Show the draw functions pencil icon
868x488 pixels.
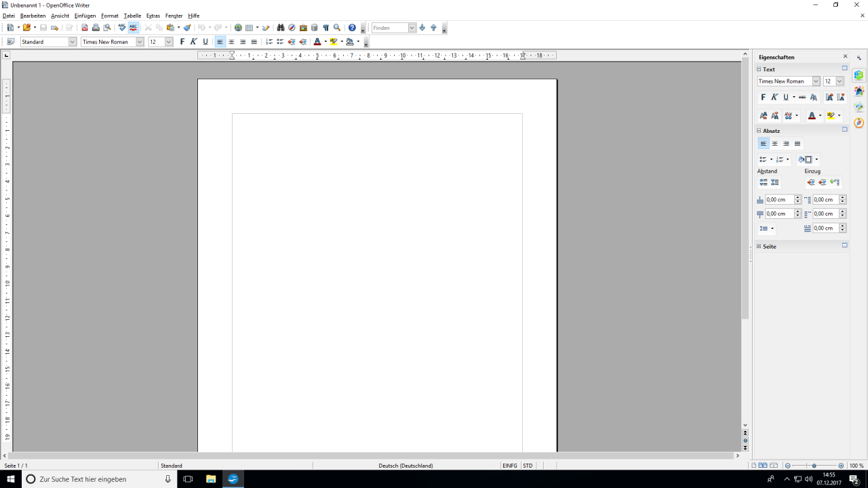pyautogui.click(x=266, y=28)
